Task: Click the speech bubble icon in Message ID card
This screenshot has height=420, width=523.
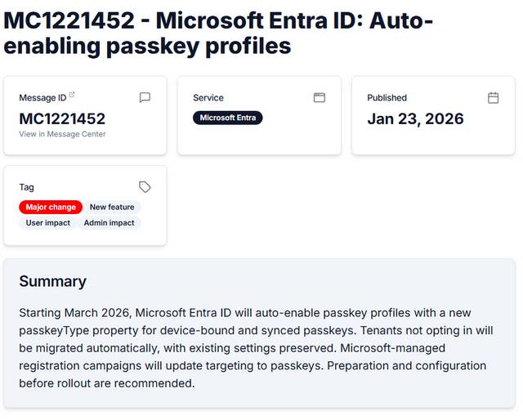Action: point(145,97)
